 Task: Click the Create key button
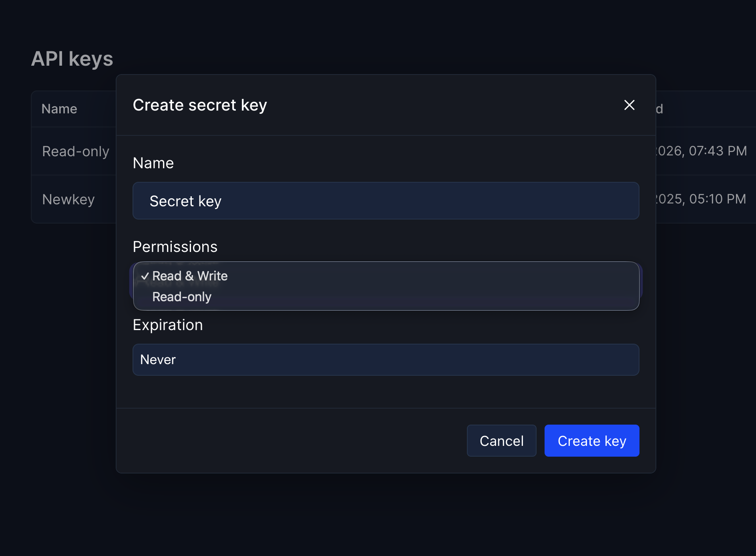pyautogui.click(x=591, y=441)
